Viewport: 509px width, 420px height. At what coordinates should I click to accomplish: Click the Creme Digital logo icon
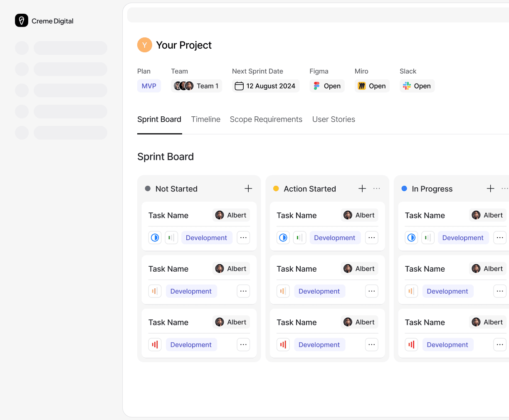[22, 20]
